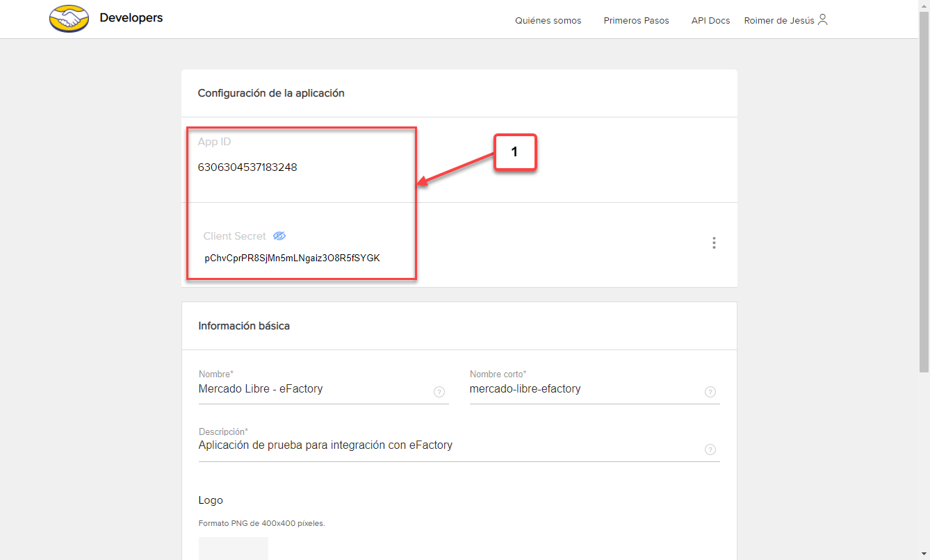The image size is (930, 560).
Task: Click the Mercado Libre handshake logo
Action: point(70,19)
